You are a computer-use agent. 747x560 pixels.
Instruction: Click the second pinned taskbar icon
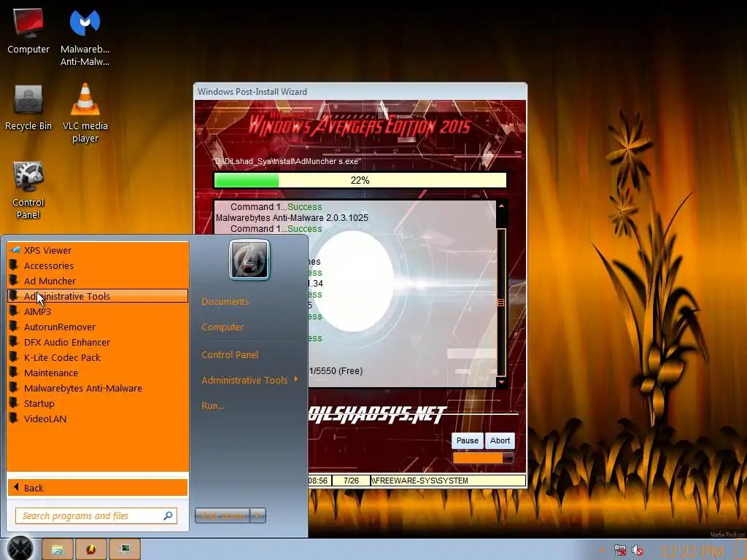point(91,550)
